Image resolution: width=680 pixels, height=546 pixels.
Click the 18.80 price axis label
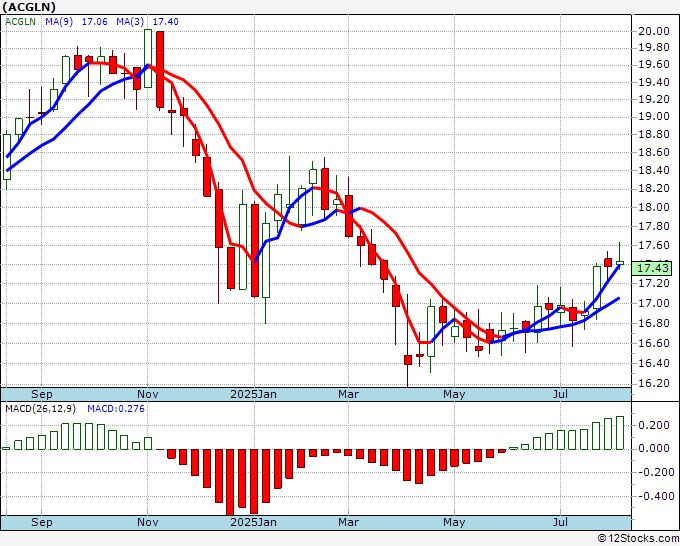(654, 135)
